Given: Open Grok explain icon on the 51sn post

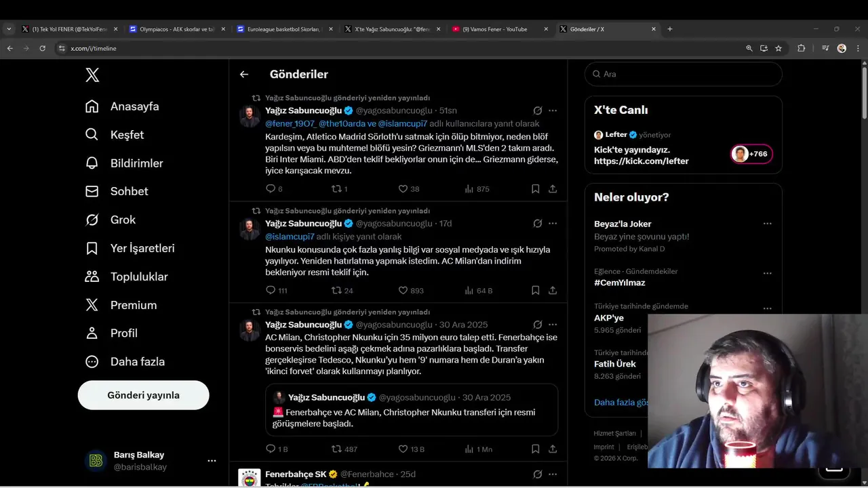Looking at the screenshot, I should (537, 110).
